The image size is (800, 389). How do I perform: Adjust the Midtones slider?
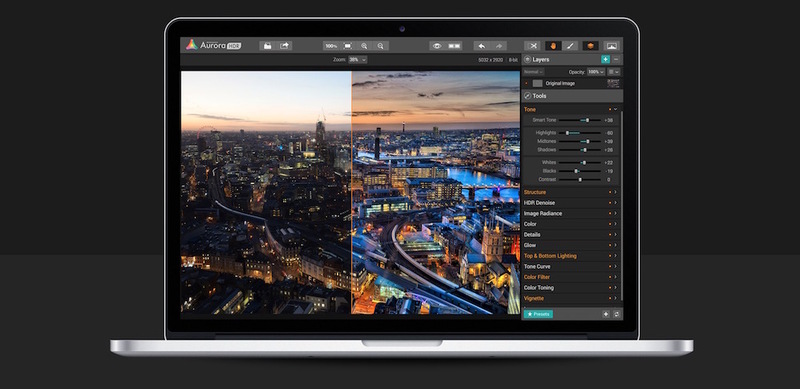580,141
